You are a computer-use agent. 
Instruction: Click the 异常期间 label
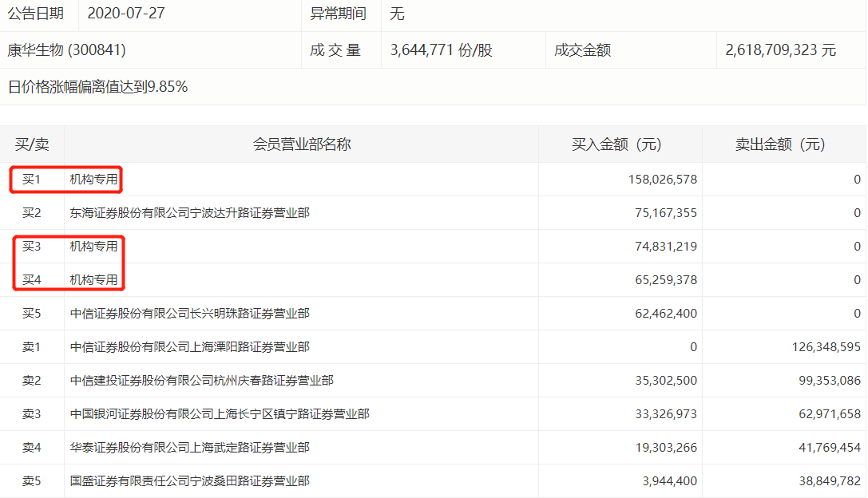pyautogui.click(x=339, y=14)
